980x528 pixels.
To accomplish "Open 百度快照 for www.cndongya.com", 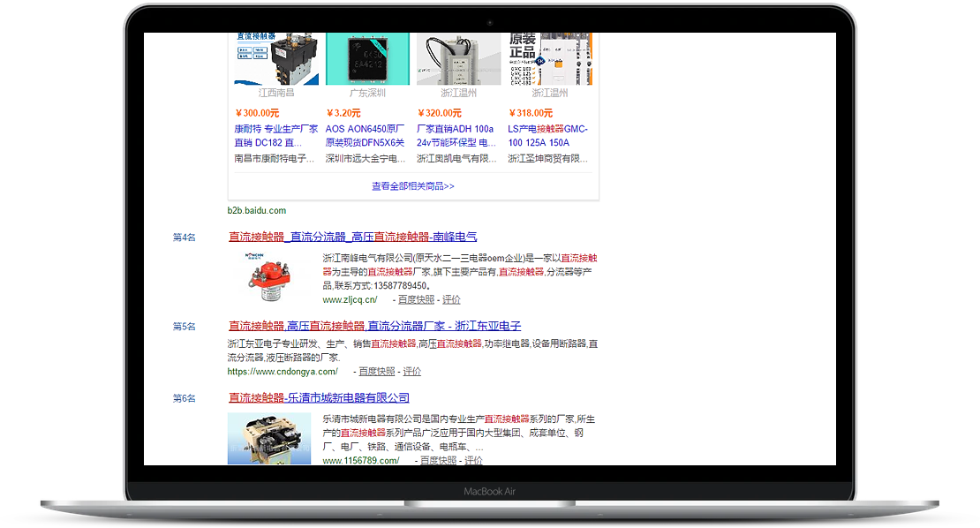I will click(377, 372).
